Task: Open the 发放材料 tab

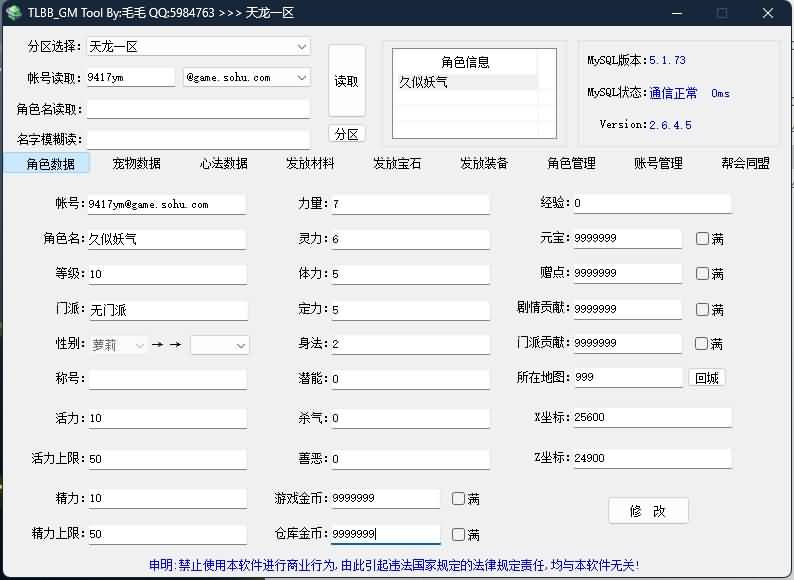Action: point(310,164)
